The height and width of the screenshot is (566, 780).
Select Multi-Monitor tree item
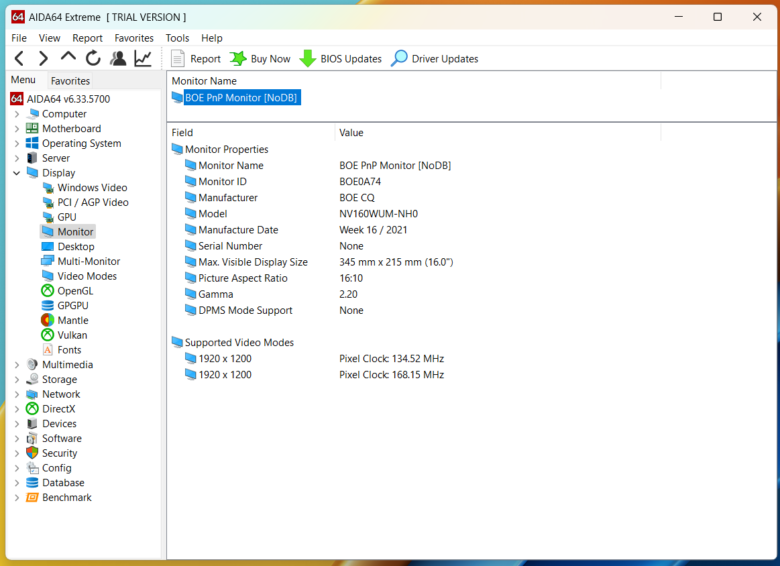[89, 261]
